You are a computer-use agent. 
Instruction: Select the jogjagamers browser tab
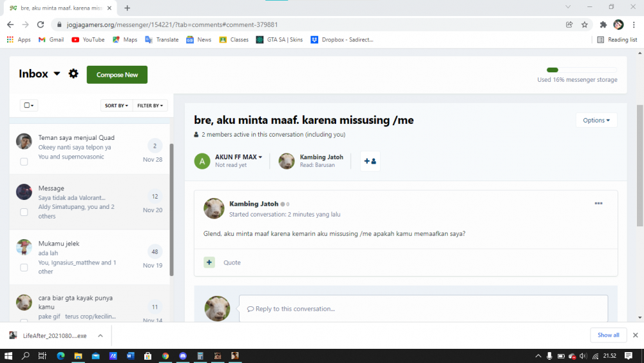(62, 8)
